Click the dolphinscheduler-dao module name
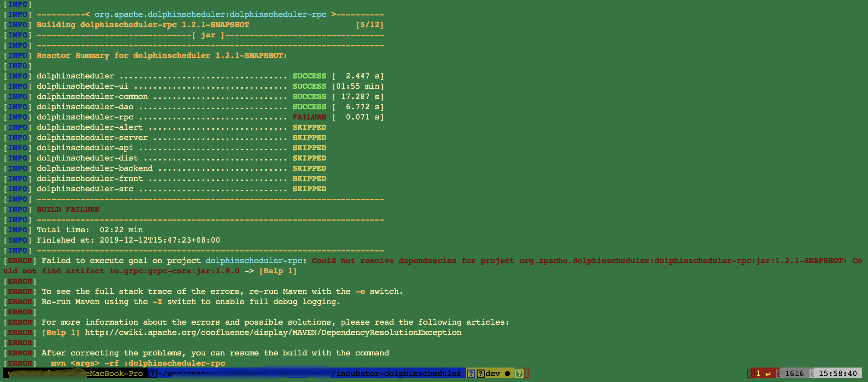 click(85, 107)
